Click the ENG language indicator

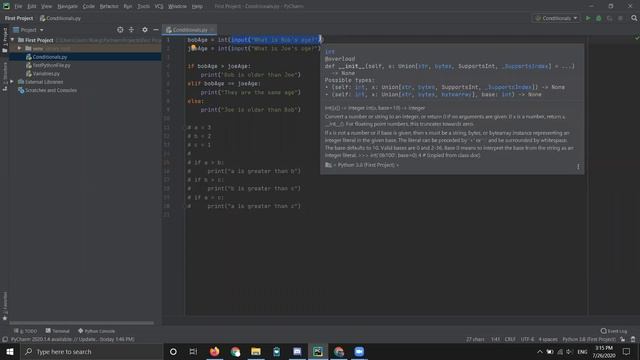pyautogui.click(x=582, y=351)
